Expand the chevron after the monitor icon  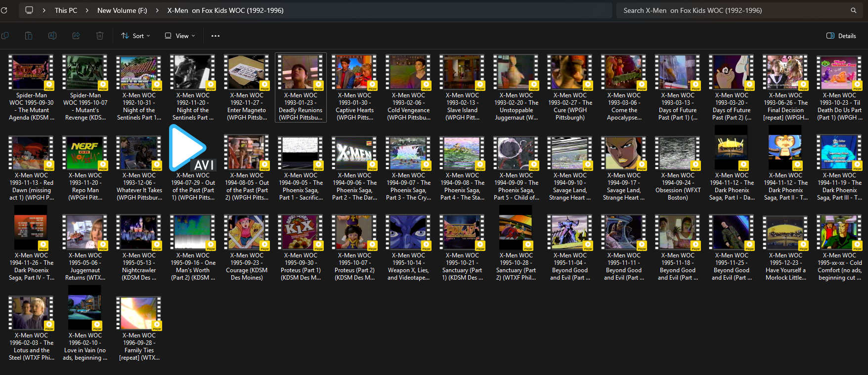coord(44,10)
